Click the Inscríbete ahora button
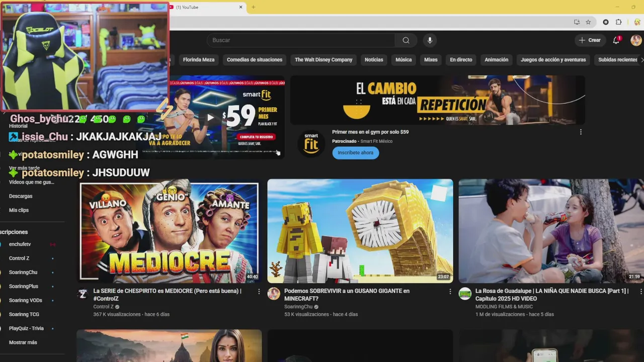 click(x=356, y=153)
